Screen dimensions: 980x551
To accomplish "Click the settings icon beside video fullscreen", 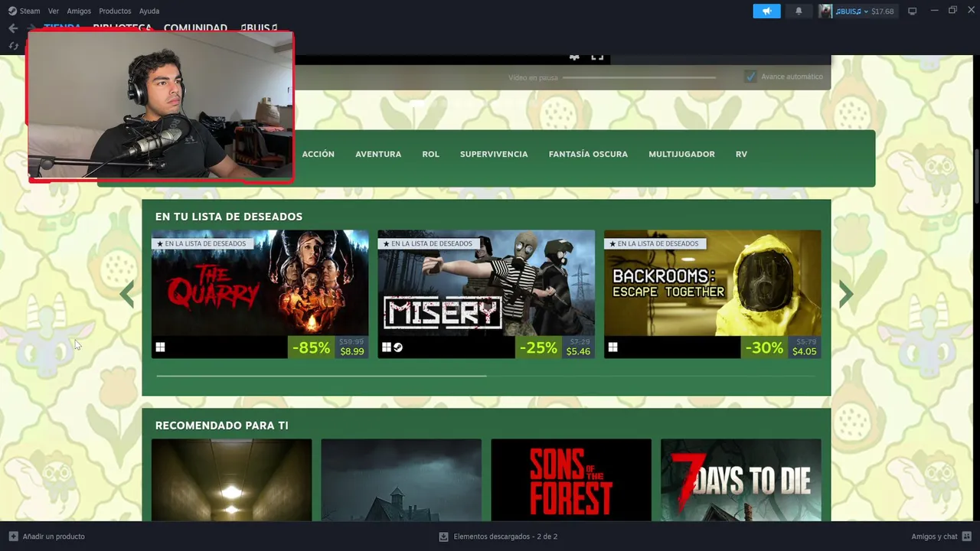I will coord(574,57).
